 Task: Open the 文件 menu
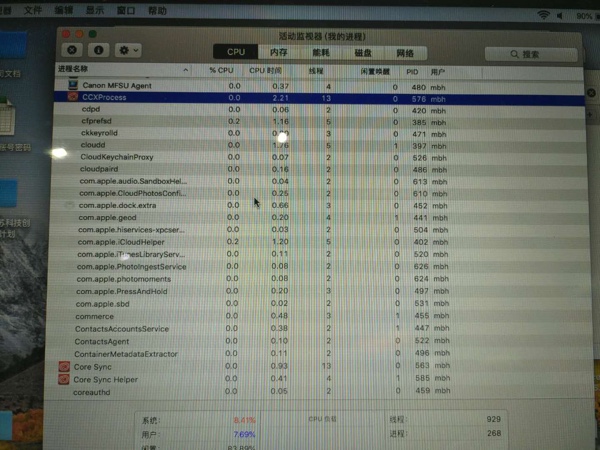coord(33,10)
